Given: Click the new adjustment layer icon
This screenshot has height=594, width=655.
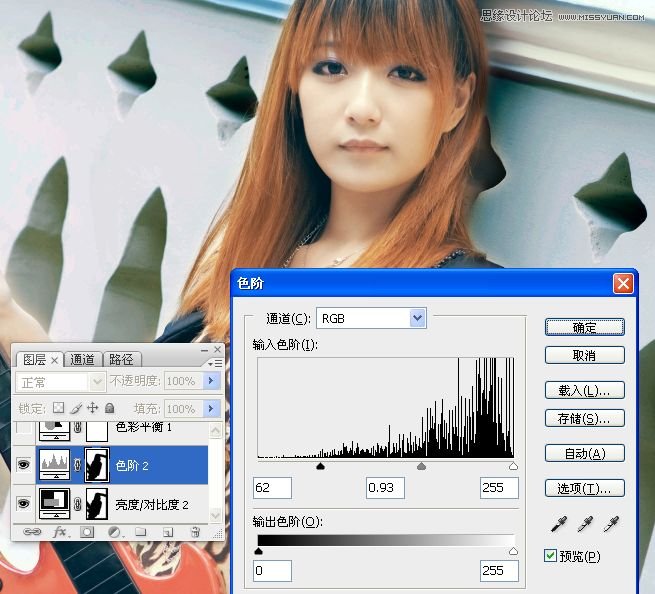Looking at the screenshot, I should pyautogui.click(x=114, y=532).
